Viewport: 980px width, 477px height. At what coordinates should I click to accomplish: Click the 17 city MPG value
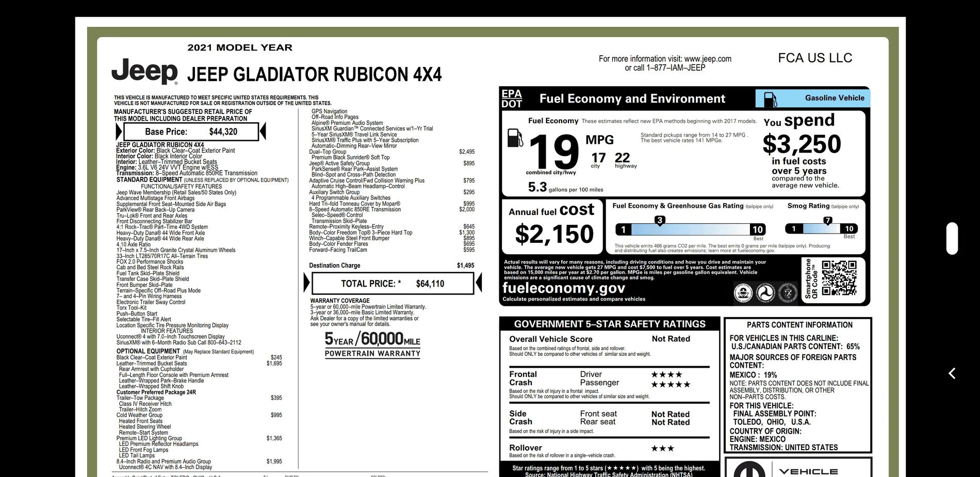[598, 158]
